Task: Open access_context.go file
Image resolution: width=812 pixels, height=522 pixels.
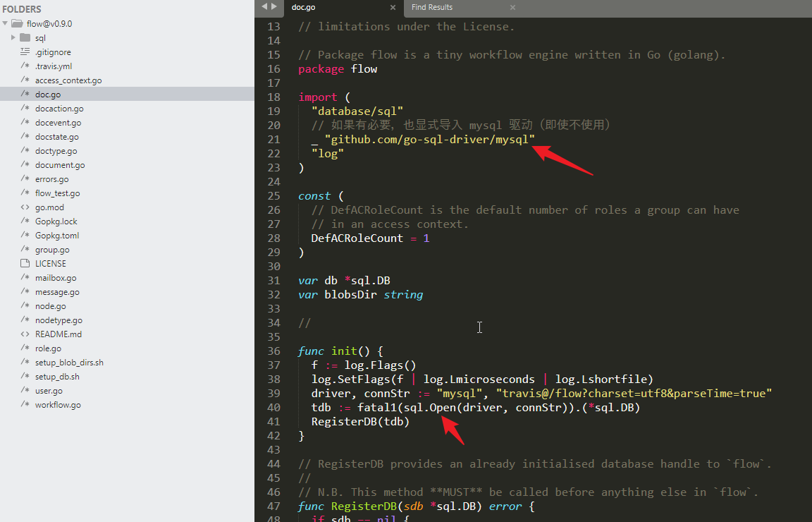Action: (68, 80)
